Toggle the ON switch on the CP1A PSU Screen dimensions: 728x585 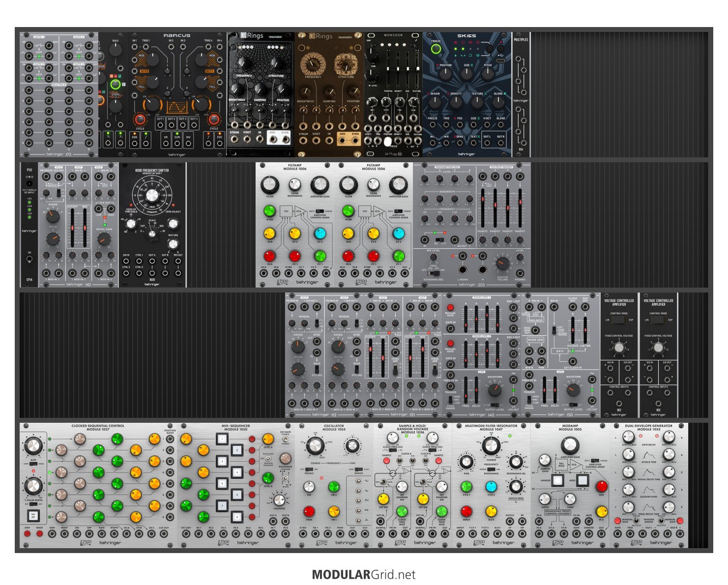pyautogui.click(x=29, y=260)
